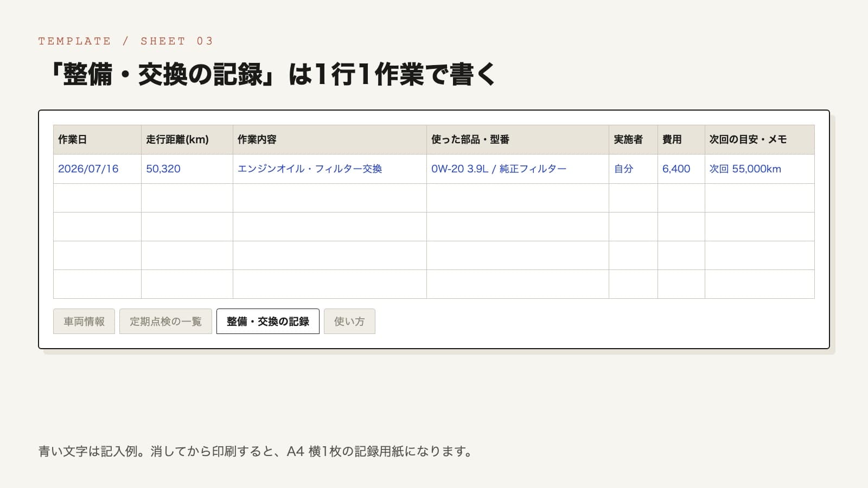868x488 pixels.
Task: Click the 実施者 column header
Action: [633, 140]
